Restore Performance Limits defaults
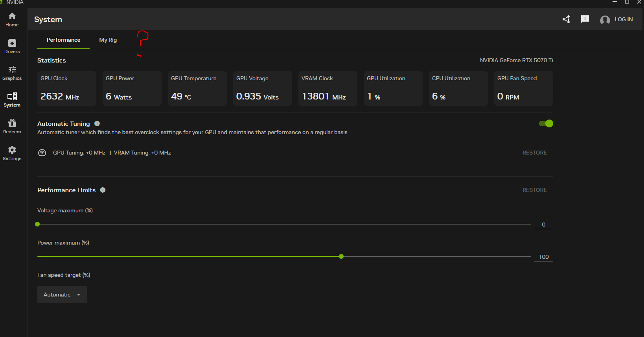Viewport: 644px width, 337px height. click(x=534, y=190)
